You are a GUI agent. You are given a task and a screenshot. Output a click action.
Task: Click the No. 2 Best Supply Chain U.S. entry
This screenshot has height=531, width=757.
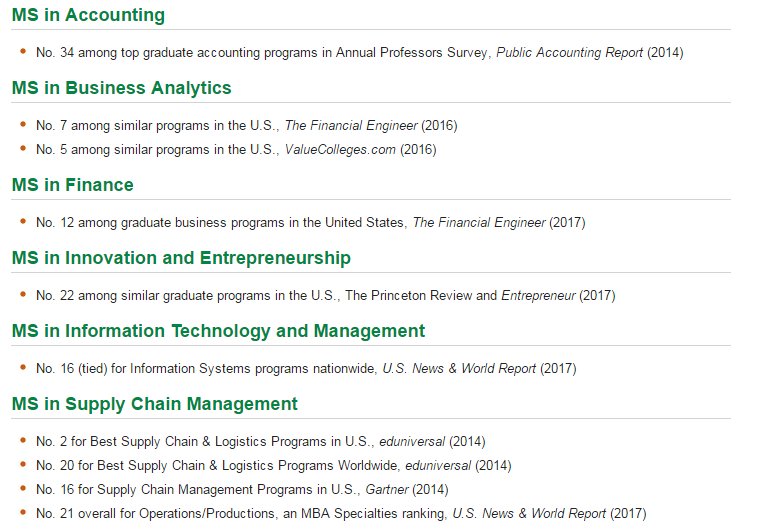[261, 442]
